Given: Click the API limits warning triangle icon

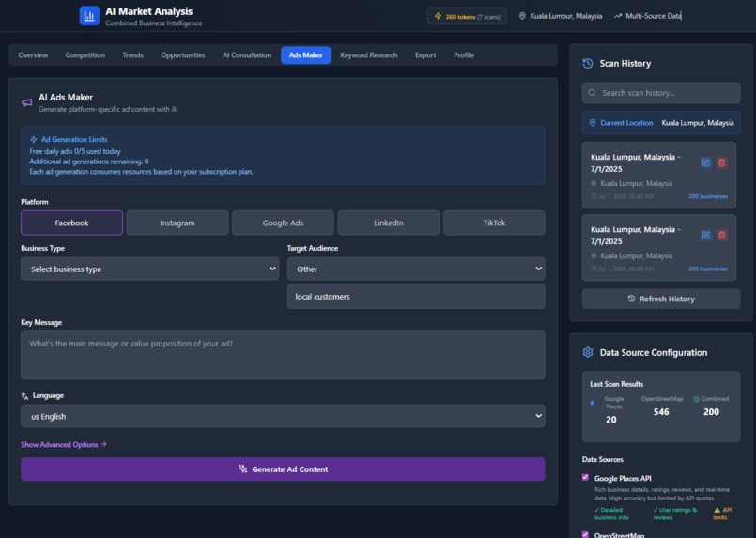Looking at the screenshot, I should pyautogui.click(x=717, y=510).
